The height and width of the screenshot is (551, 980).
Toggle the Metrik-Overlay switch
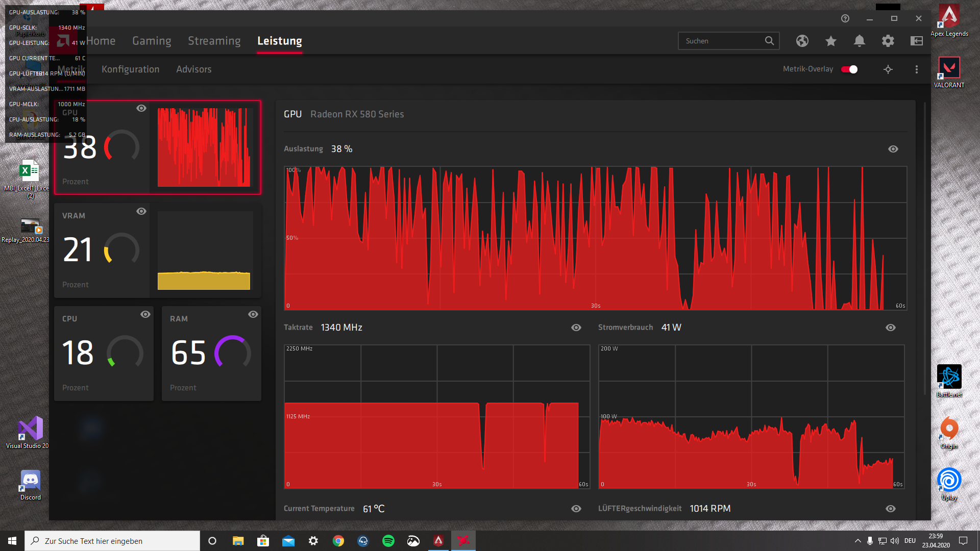[850, 69]
